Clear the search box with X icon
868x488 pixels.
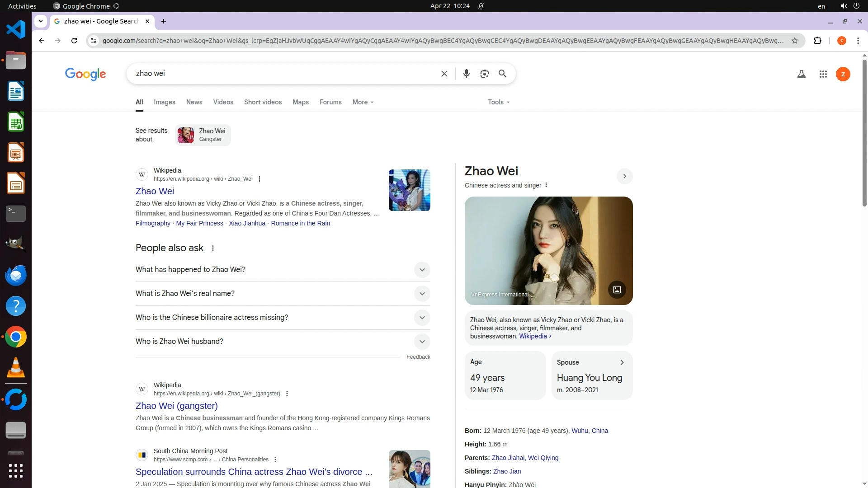[444, 74]
